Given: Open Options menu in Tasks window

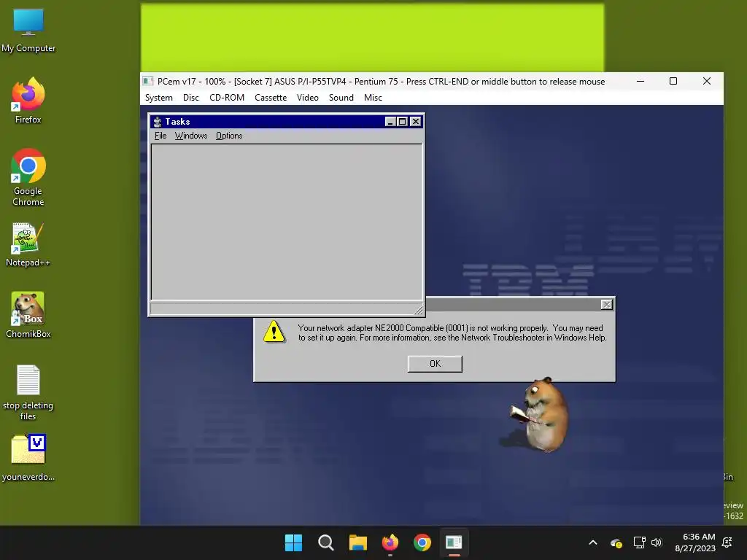Looking at the screenshot, I should [x=229, y=136].
